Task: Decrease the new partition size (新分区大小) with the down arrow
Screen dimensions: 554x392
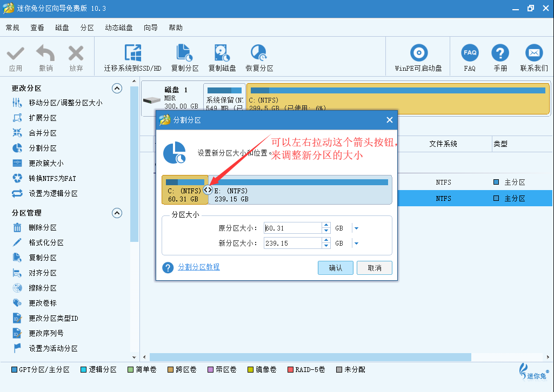Action: click(x=326, y=246)
